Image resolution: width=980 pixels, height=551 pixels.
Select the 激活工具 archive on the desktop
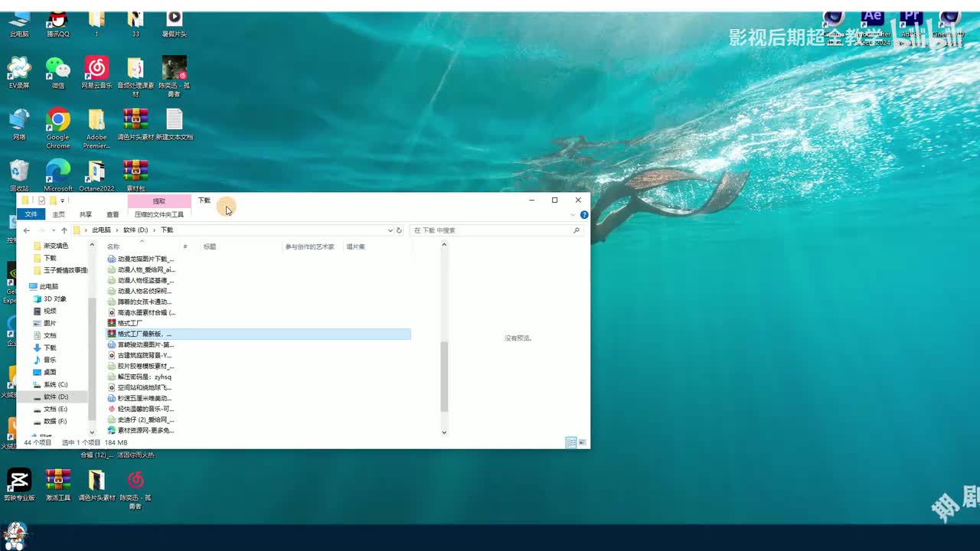pos(57,484)
